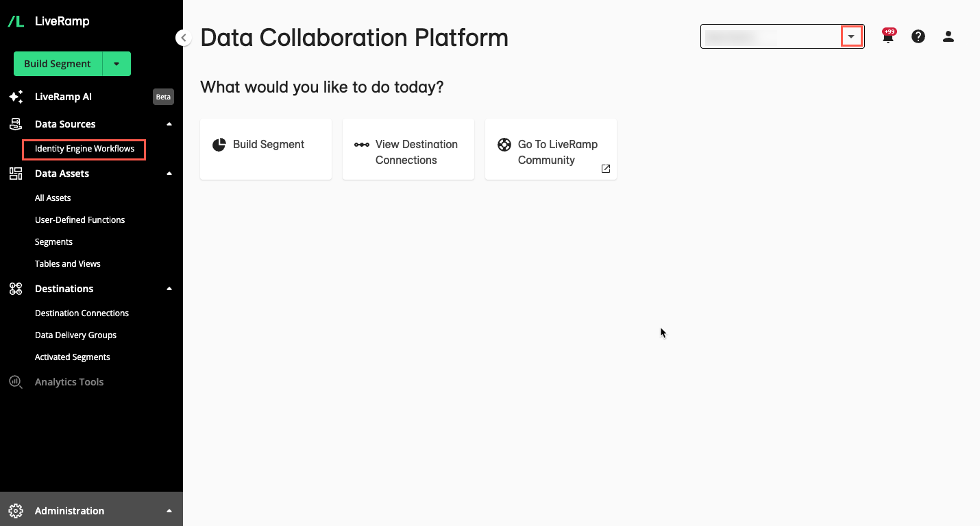
Task: Click the Build Segment green button
Action: click(x=58, y=63)
